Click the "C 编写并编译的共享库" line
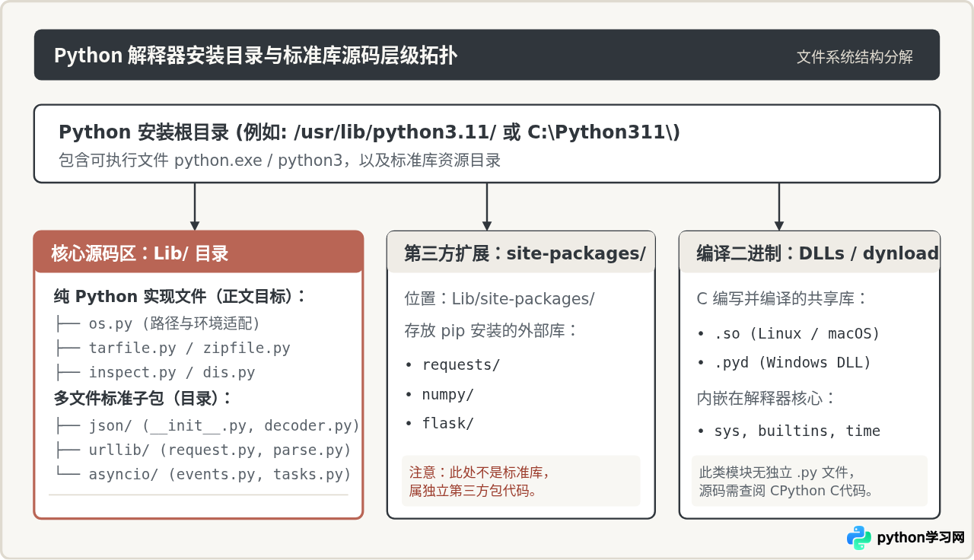Screen dimensions: 974x560 (782, 299)
